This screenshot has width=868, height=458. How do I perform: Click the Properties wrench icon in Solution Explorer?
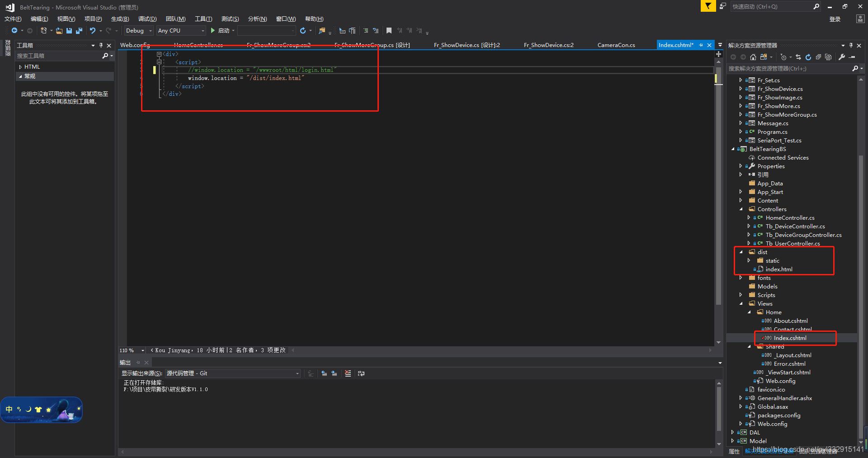842,57
